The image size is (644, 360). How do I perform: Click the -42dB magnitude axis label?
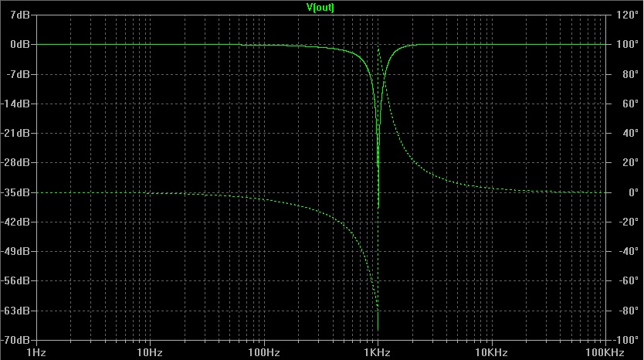tap(15, 222)
